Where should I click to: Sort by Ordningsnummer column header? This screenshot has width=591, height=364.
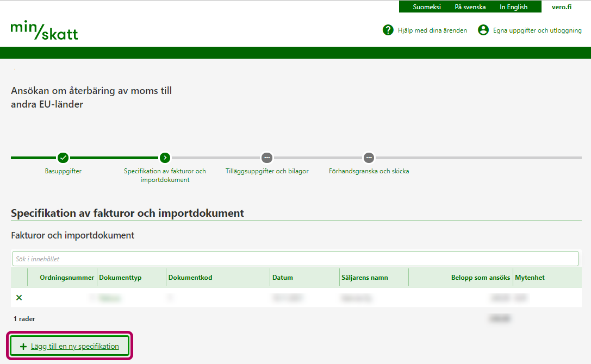pos(67,278)
